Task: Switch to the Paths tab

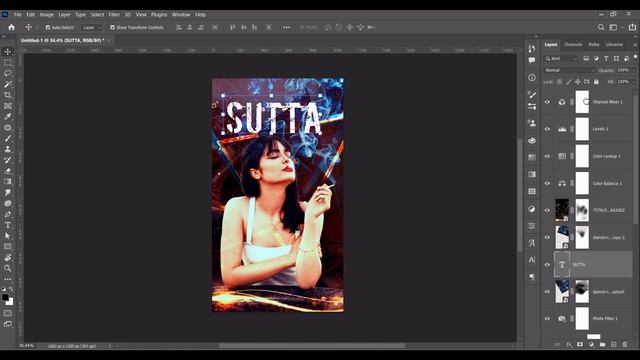Action: point(594,44)
